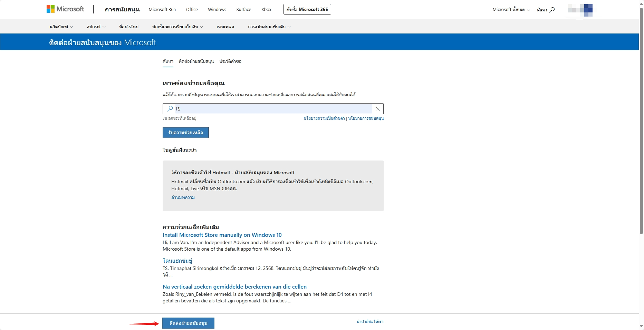Screen dimensions: 644x330
Task: Open Surface in the top navigation
Action: coord(244,10)
